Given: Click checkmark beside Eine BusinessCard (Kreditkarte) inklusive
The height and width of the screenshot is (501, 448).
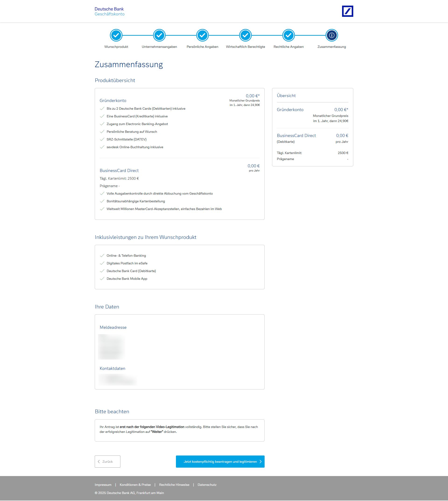Looking at the screenshot, I should click(x=102, y=116).
